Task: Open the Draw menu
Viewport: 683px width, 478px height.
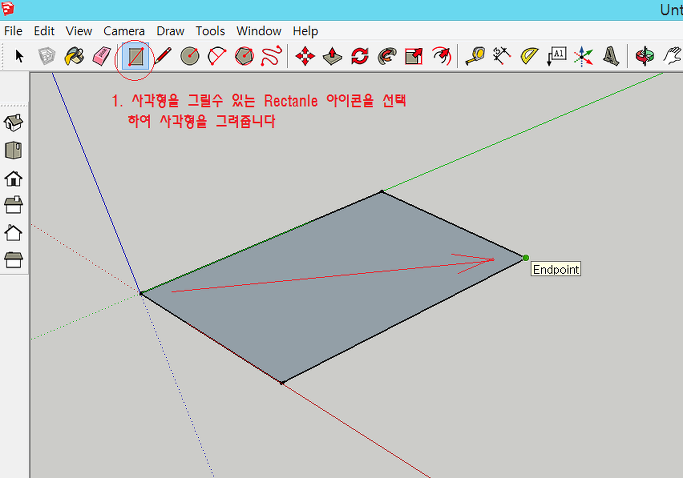Action: pos(170,31)
